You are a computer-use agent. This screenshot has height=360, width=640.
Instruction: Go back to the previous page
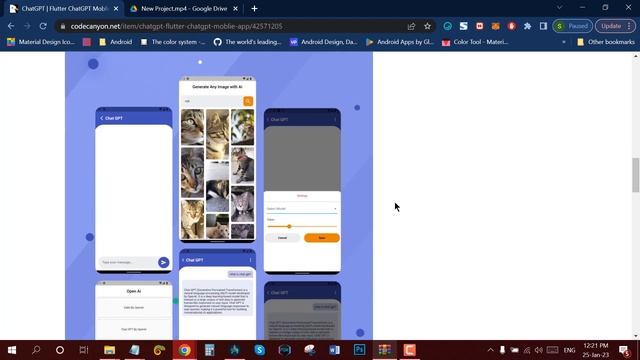[x=11, y=26]
